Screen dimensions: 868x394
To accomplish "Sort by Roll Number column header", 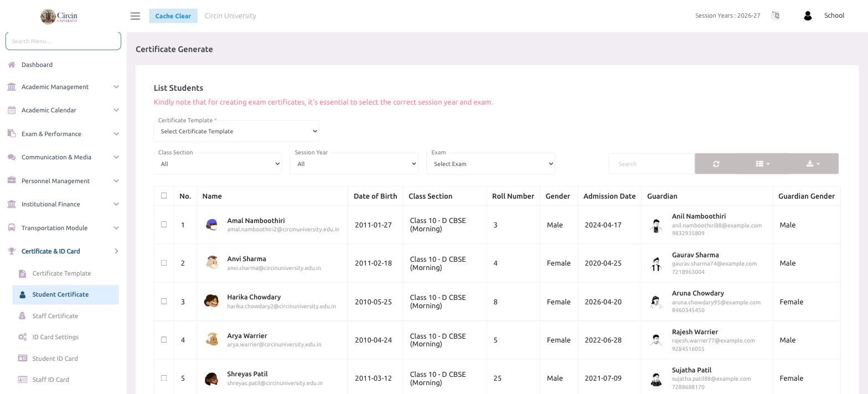I will [x=513, y=196].
